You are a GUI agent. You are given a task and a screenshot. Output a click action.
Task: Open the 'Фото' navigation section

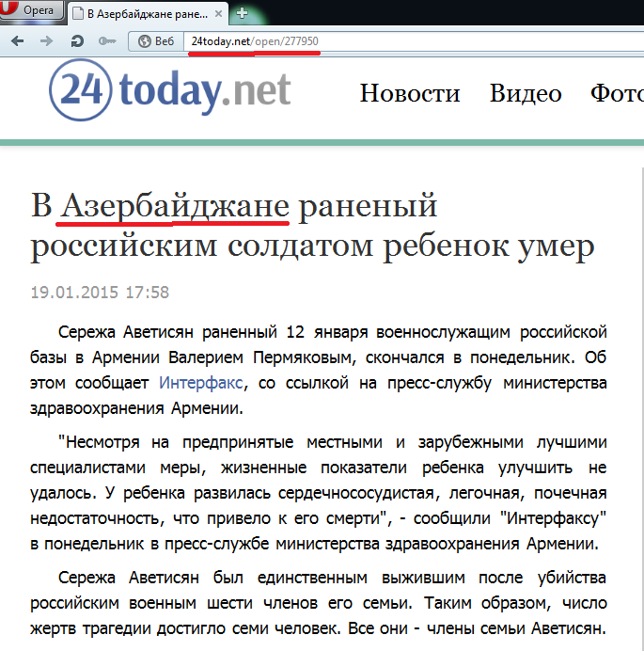click(x=618, y=92)
